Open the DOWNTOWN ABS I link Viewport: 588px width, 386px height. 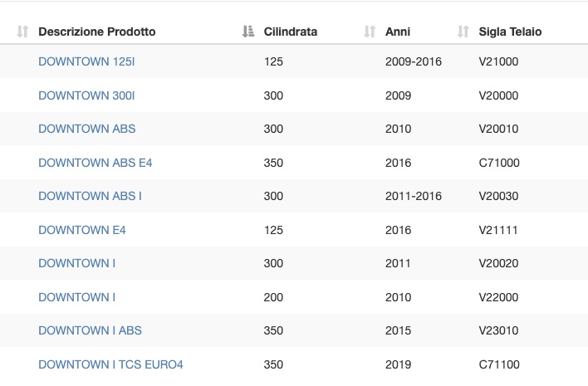click(90, 196)
